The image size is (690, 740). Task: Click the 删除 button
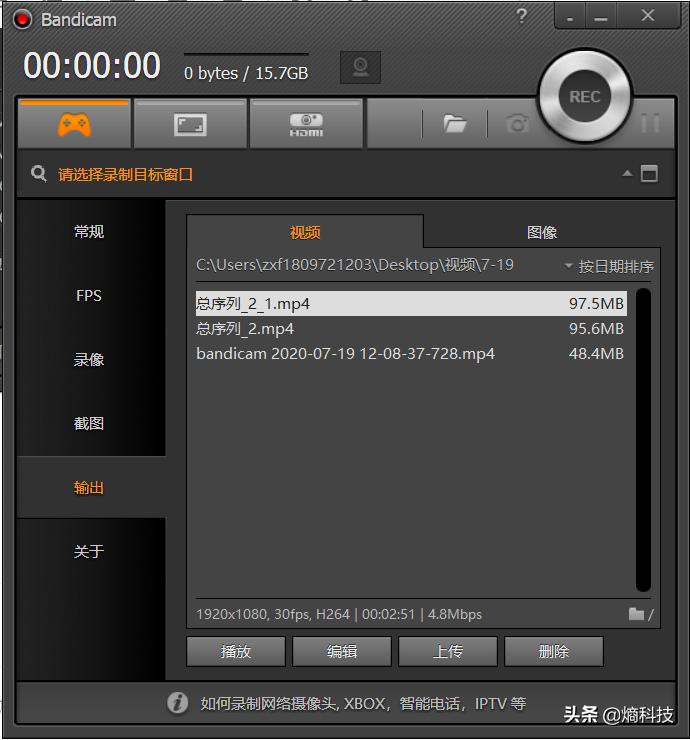coord(554,652)
